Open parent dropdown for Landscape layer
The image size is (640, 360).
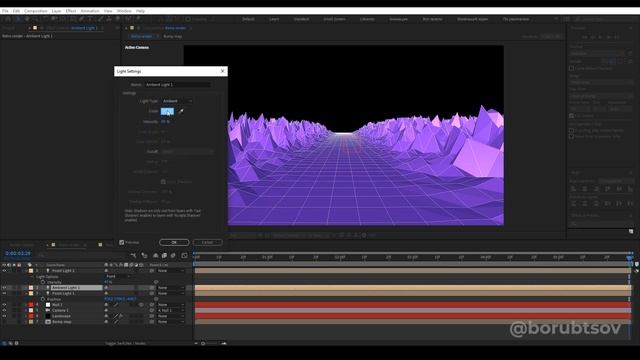(171, 316)
